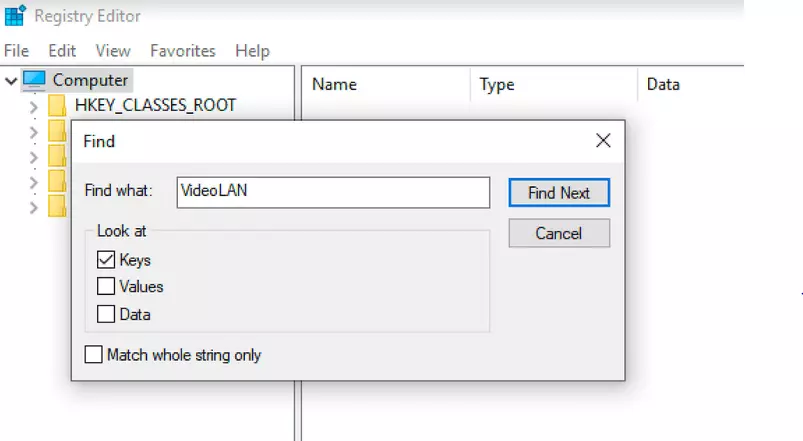This screenshot has height=441, width=803.
Task: Close the Find dialog with the X
Action: point(603,141)
